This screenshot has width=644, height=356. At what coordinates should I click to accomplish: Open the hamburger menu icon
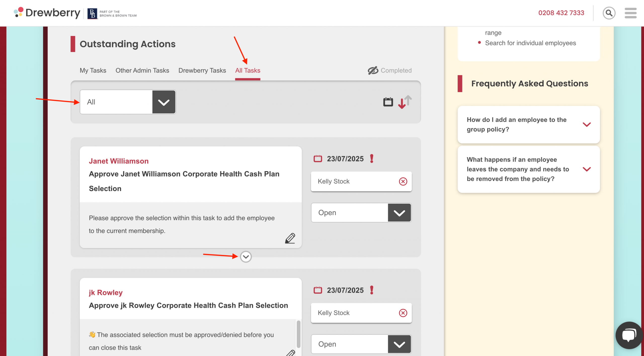coord(630,13)
